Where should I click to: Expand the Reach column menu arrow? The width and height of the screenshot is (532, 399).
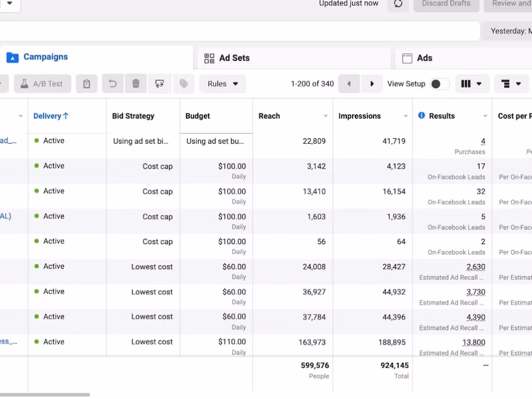click(326, 116)
